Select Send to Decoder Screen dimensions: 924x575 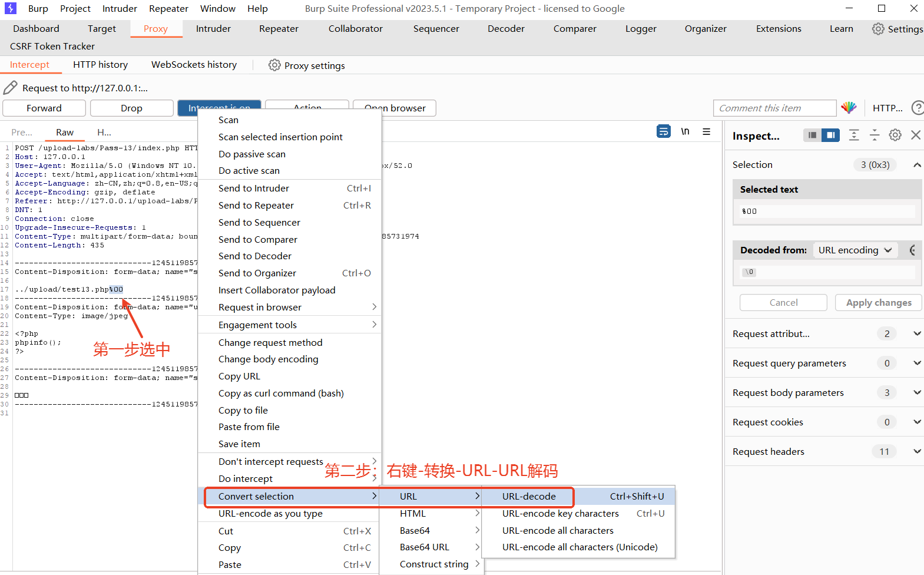pos(290,256)
